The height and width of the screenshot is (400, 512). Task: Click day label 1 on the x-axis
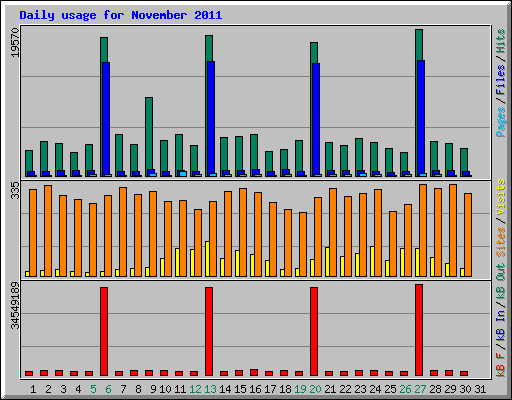33,389
